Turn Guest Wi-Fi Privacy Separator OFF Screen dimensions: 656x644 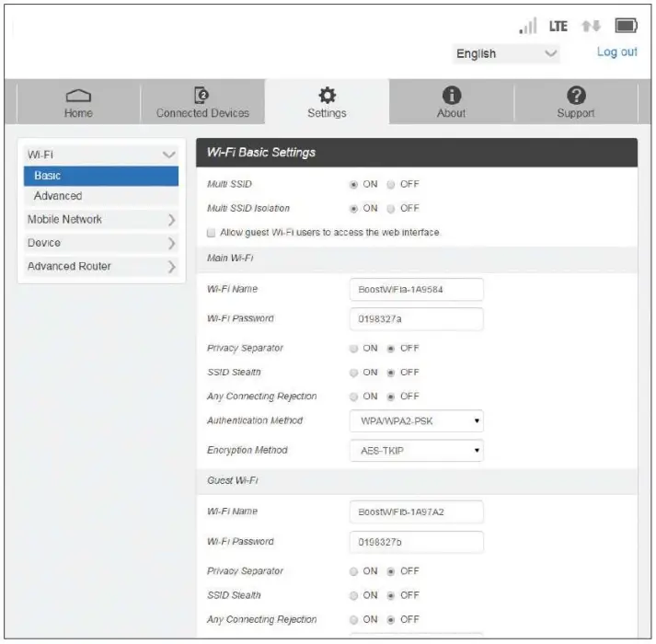click(391, 571)
